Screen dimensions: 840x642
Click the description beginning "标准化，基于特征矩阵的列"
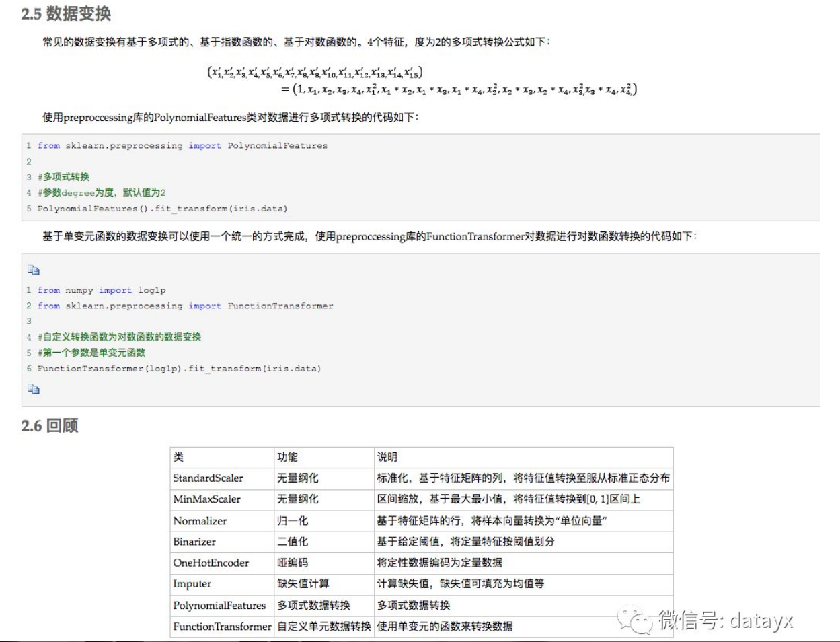[x=523, y=478]
